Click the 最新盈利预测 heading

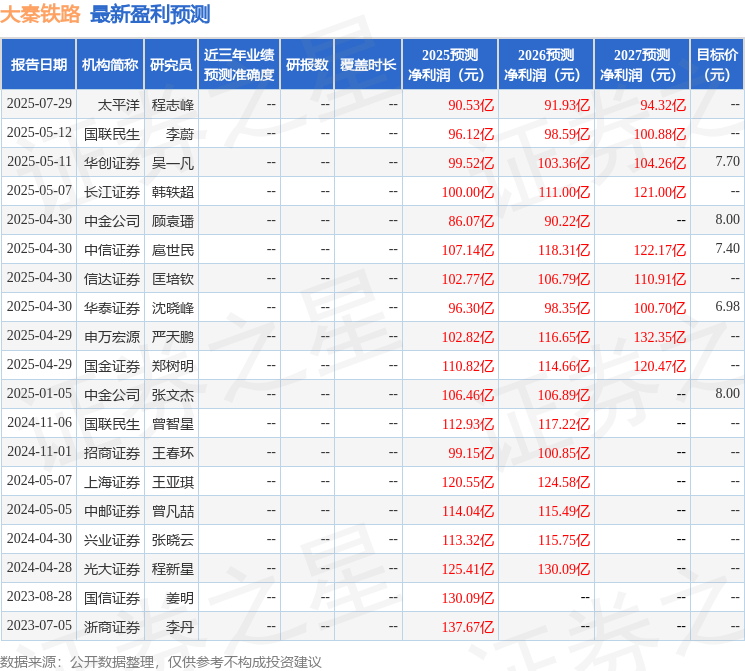tap(150, 14)
